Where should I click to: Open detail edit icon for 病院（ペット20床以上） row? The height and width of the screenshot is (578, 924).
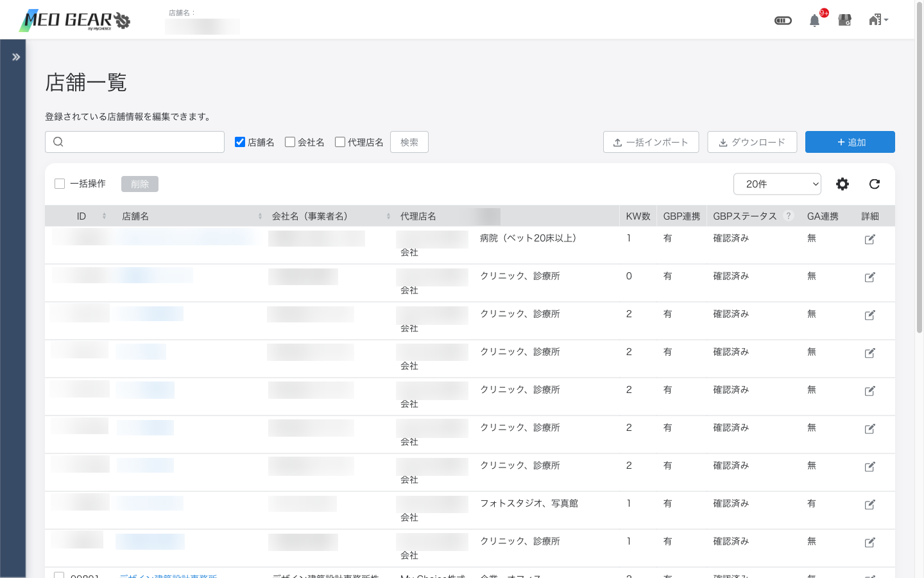coord(870,239)
